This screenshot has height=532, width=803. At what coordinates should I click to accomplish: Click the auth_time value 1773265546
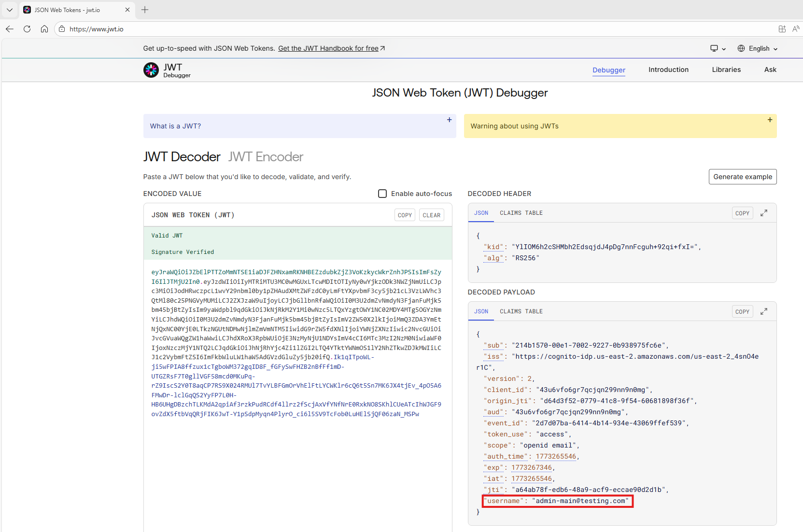pos(556,456)
